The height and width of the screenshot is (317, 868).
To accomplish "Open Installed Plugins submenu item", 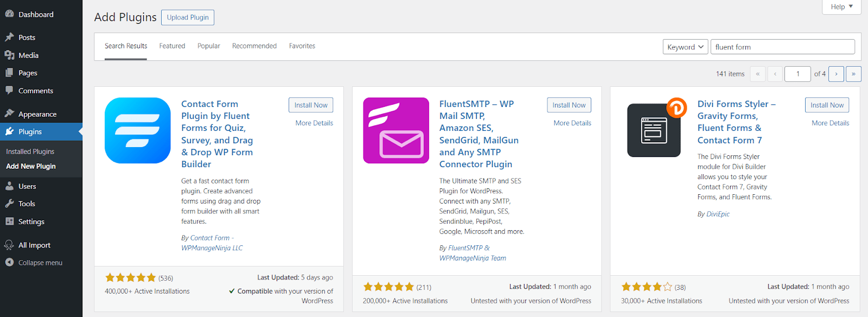I will click(30, 151).
